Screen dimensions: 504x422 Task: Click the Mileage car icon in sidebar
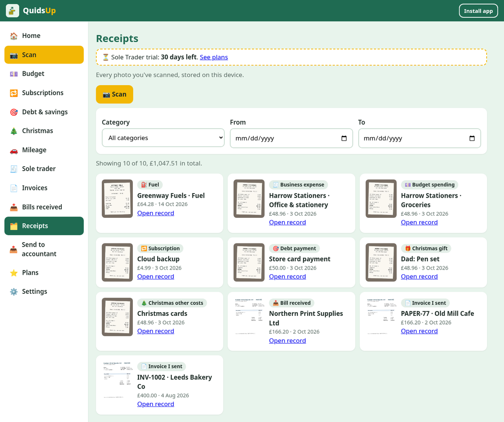[13, 150]
